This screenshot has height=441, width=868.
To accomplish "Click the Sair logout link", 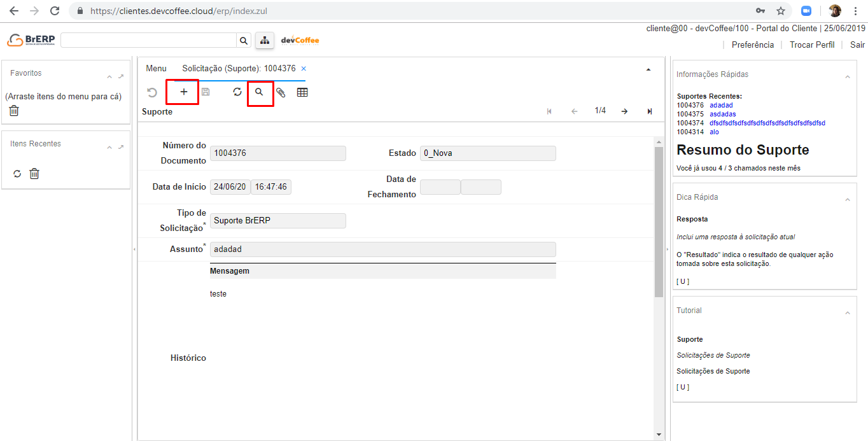I will click(857, 45).
